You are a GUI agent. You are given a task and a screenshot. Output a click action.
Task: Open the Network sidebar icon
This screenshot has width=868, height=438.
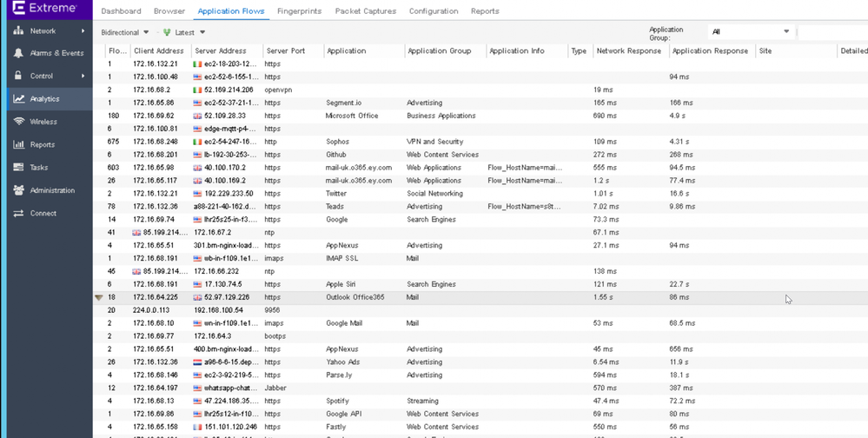(18, 30)
